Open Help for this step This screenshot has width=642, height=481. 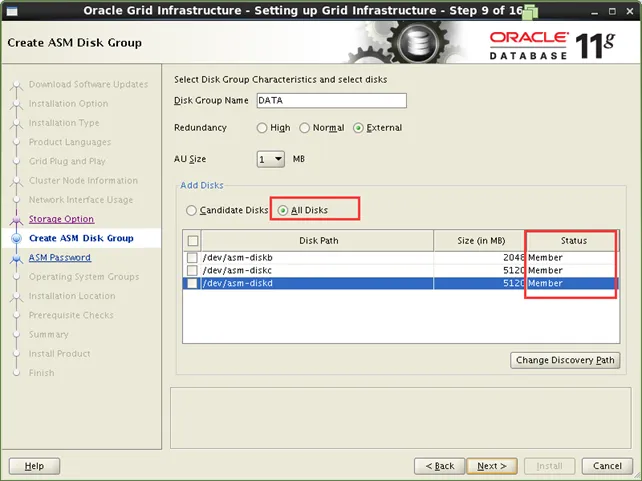click(34, 466)
